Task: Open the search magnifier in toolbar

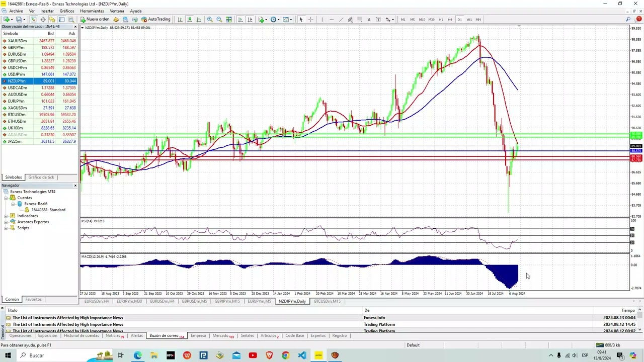Action: coord(628,20)
